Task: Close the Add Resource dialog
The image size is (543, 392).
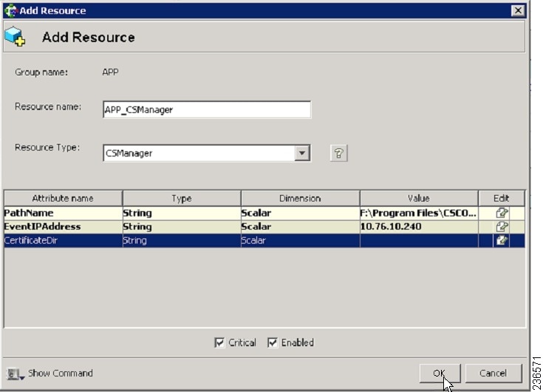Action: (518, 10)
